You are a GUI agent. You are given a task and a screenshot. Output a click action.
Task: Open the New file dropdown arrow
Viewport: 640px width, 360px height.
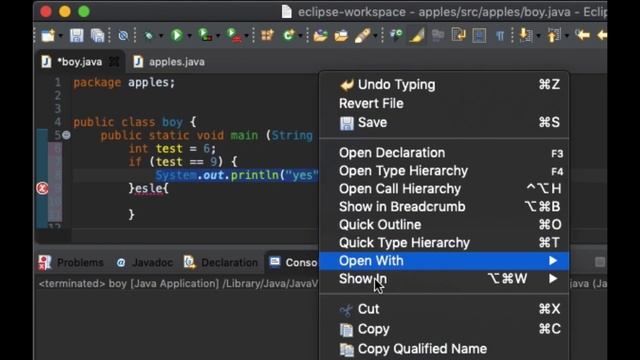pos(61,36)
